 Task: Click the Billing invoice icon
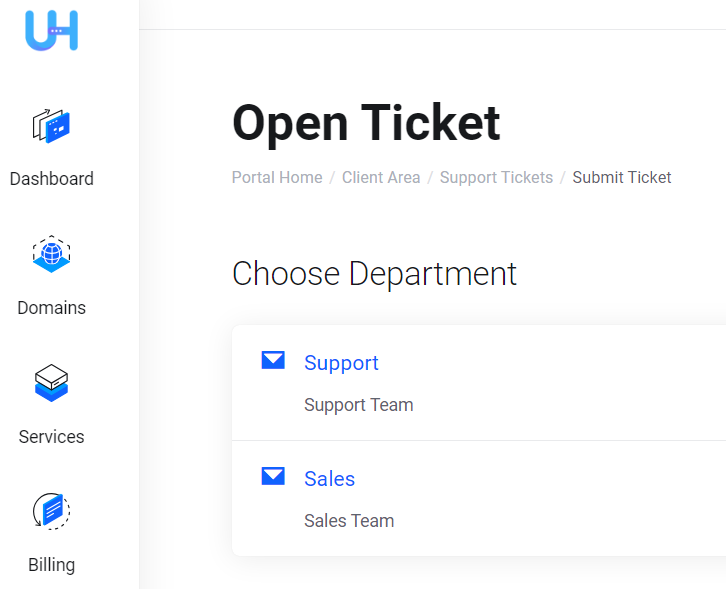(52, 511)
